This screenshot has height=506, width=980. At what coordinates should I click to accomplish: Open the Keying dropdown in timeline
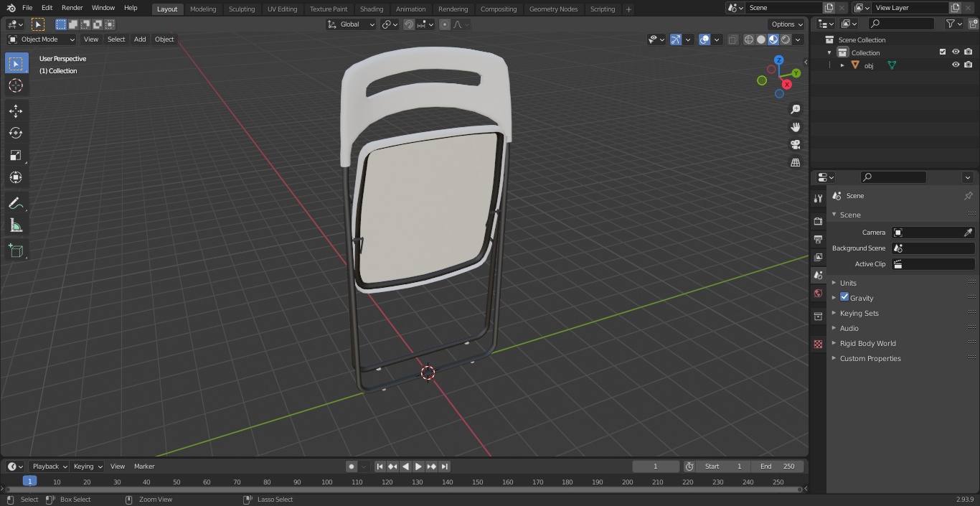coord(88,467)
